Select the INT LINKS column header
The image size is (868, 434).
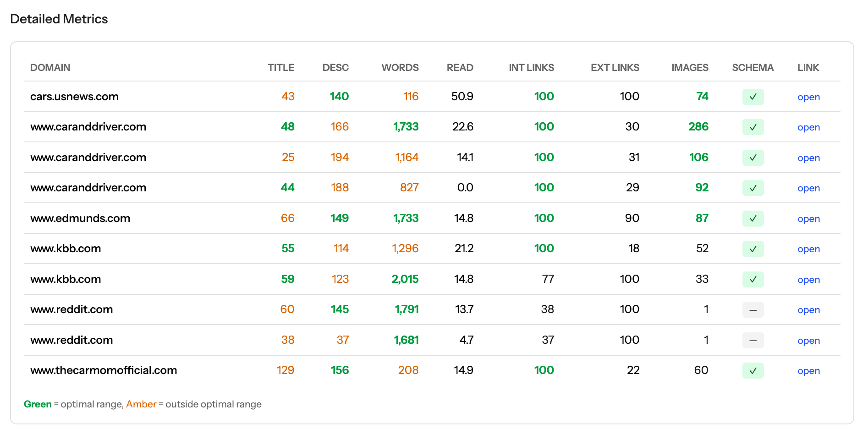[531, 68]
